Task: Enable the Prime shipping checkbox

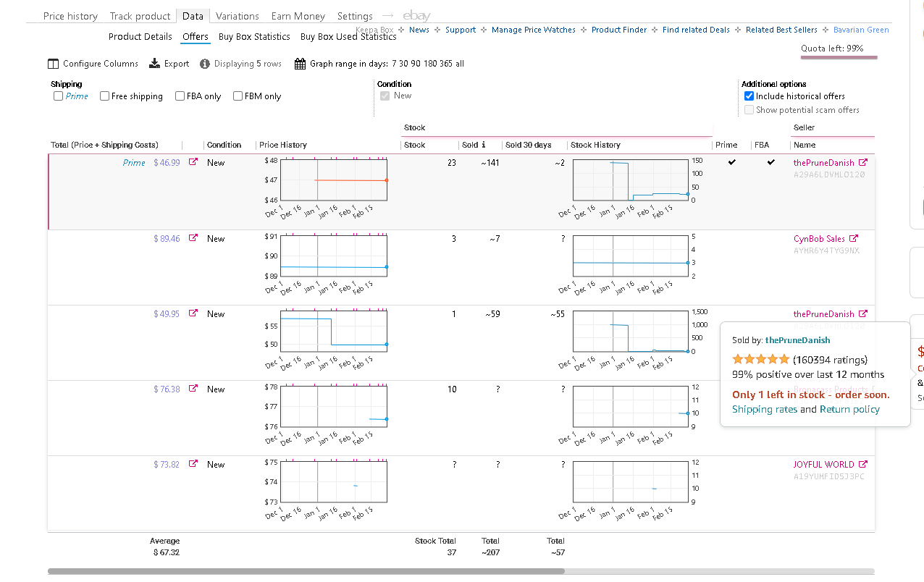Action: (58, 96)
